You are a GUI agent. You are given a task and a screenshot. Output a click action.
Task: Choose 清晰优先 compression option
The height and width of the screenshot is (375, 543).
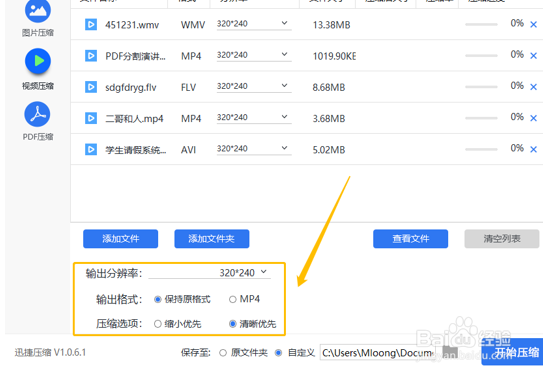pyautogui.click(x=232, y=324)
